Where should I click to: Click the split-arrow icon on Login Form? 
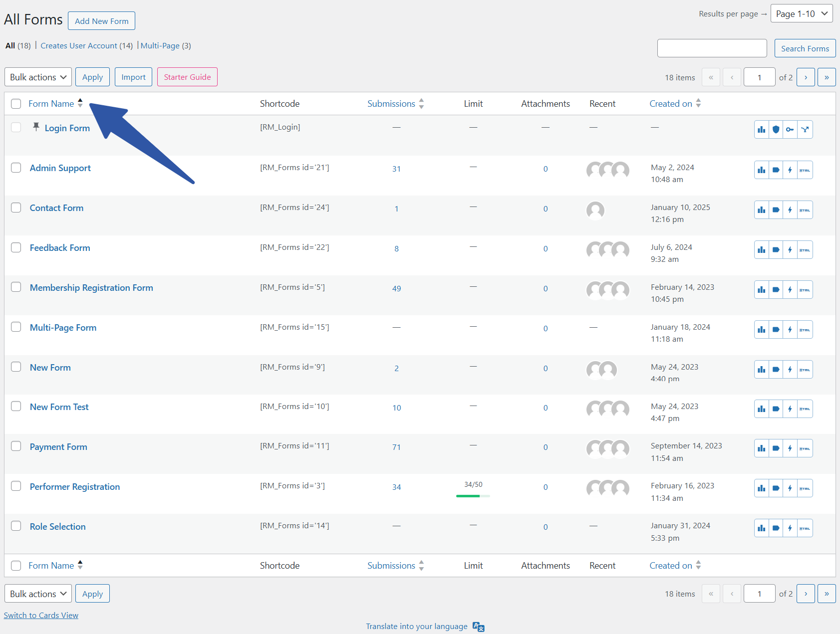click(805, 129)
